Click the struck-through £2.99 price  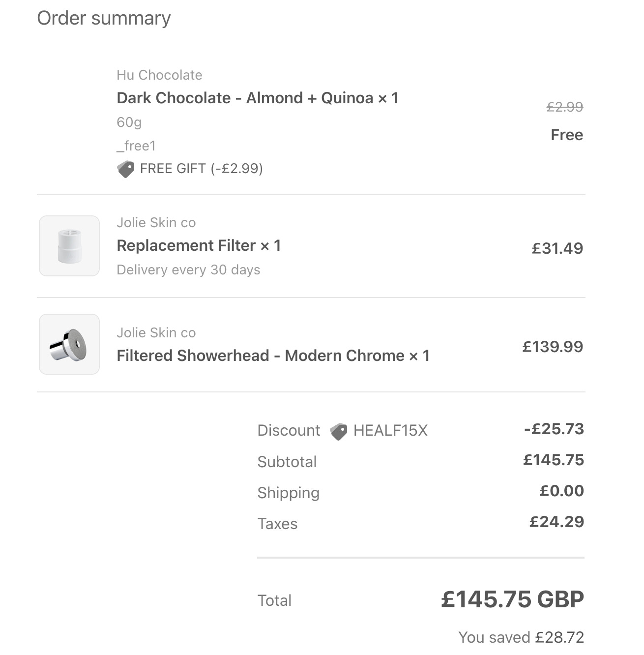tap(565, 107)
